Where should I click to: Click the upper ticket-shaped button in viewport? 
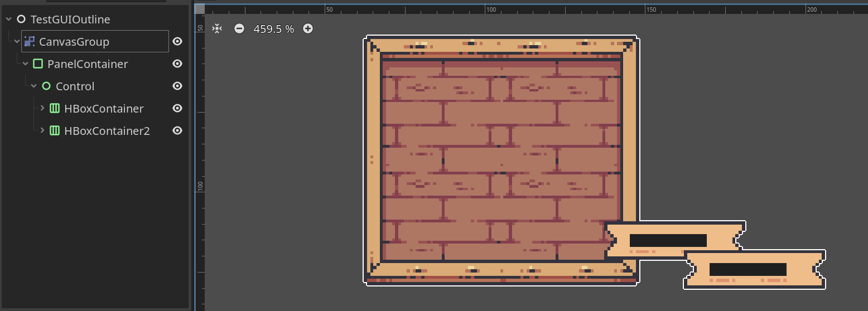pos(675,241)
